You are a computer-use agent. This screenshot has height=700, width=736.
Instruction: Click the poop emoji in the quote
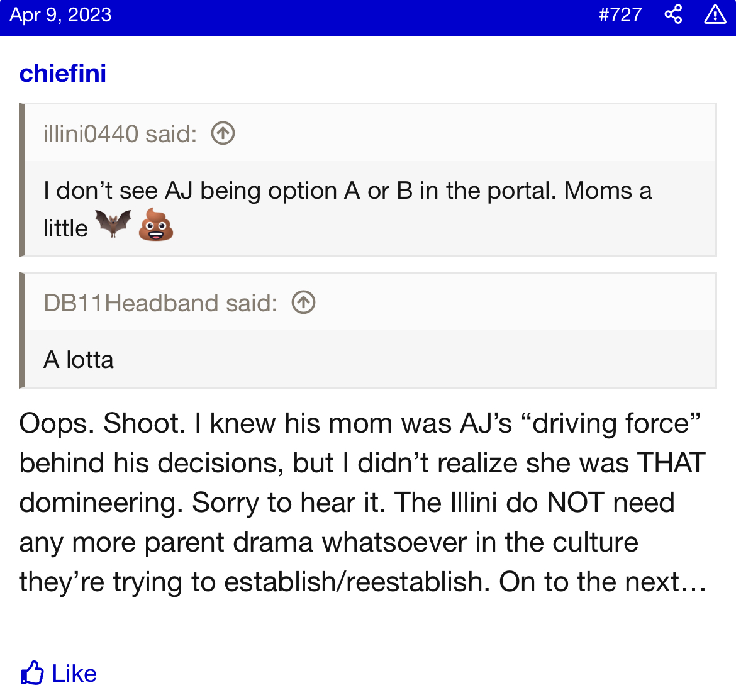tap(155, 225)
